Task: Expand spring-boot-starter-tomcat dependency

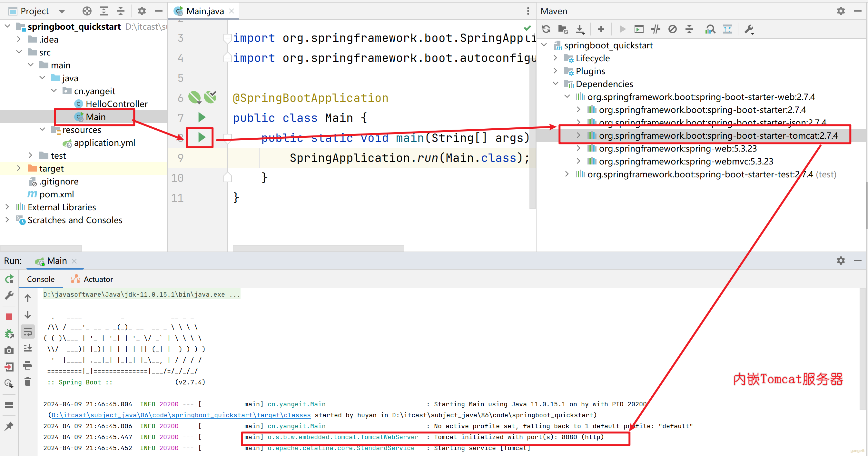Action: point(578,135)
